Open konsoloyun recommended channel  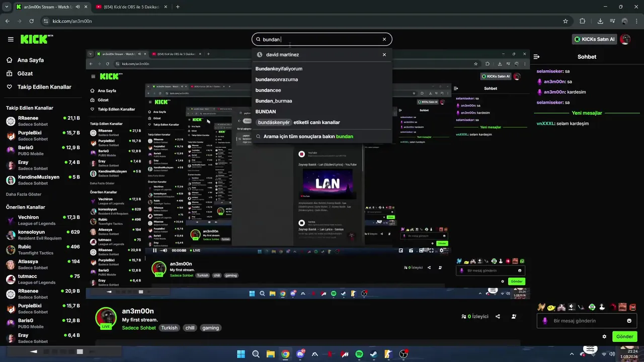43,235
